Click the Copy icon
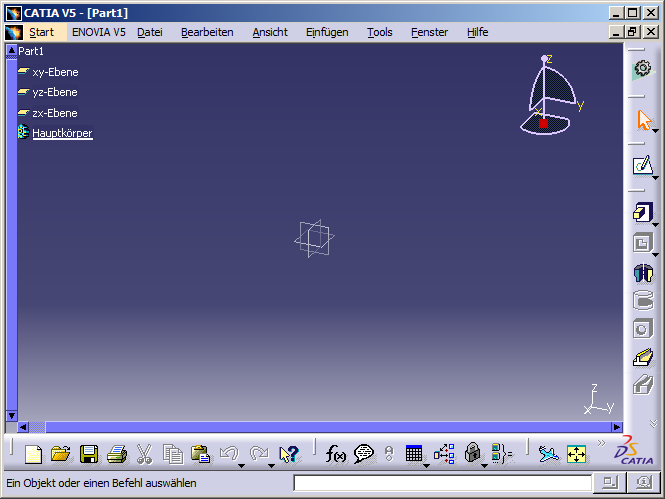Screen dimensions: 665x499 (173, 454)
